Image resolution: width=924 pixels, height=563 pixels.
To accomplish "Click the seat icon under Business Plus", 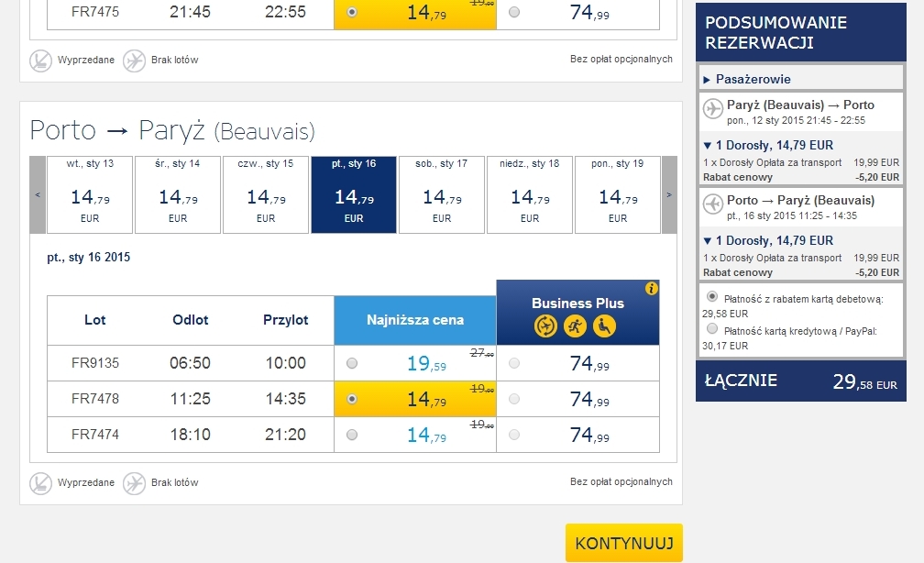I will coord(604,326).
